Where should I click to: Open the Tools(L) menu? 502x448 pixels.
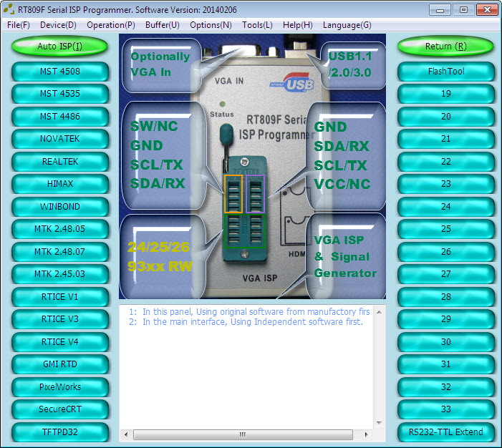click(257, 25)
